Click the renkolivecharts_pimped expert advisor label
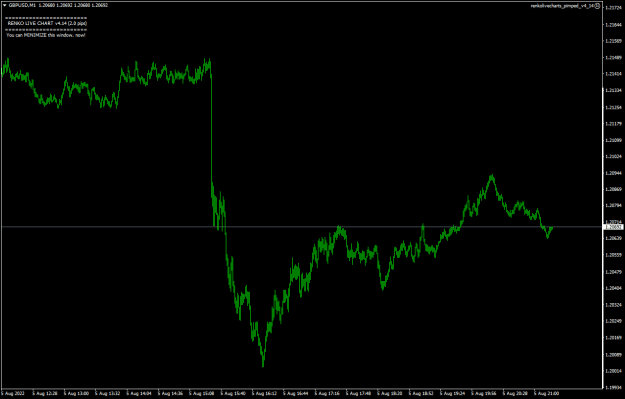The width and height of the screenshot is (625, 399). [x=562, y=6]
